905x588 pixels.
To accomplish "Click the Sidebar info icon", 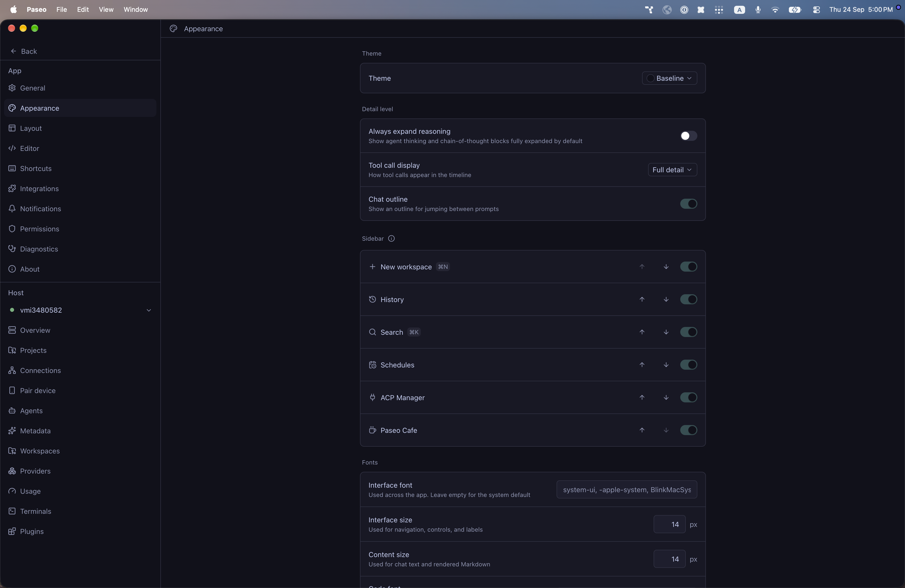I will point(391,238).
